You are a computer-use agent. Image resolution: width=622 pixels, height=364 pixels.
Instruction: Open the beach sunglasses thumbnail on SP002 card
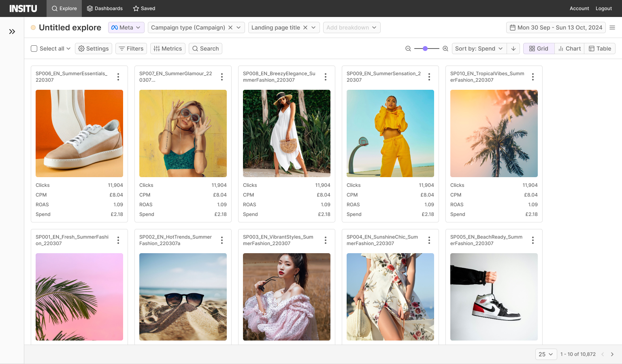pos(183,297)
